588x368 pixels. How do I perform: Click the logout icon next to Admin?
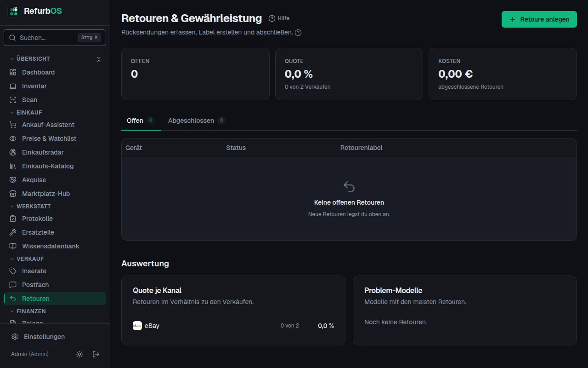click(96, 354)
